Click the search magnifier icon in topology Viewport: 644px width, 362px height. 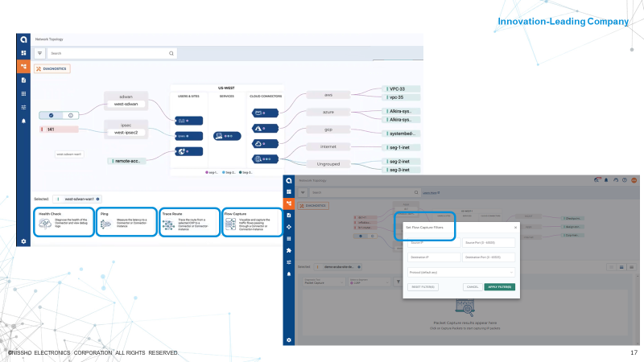(171, 53)
